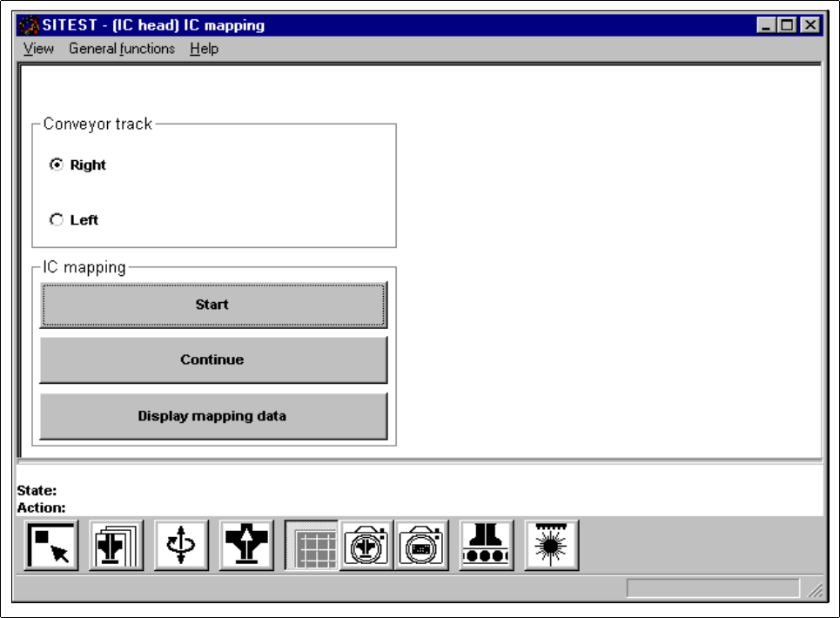Minimize the SITEST window
Screen dimensions: 840x618
[766, 25]
